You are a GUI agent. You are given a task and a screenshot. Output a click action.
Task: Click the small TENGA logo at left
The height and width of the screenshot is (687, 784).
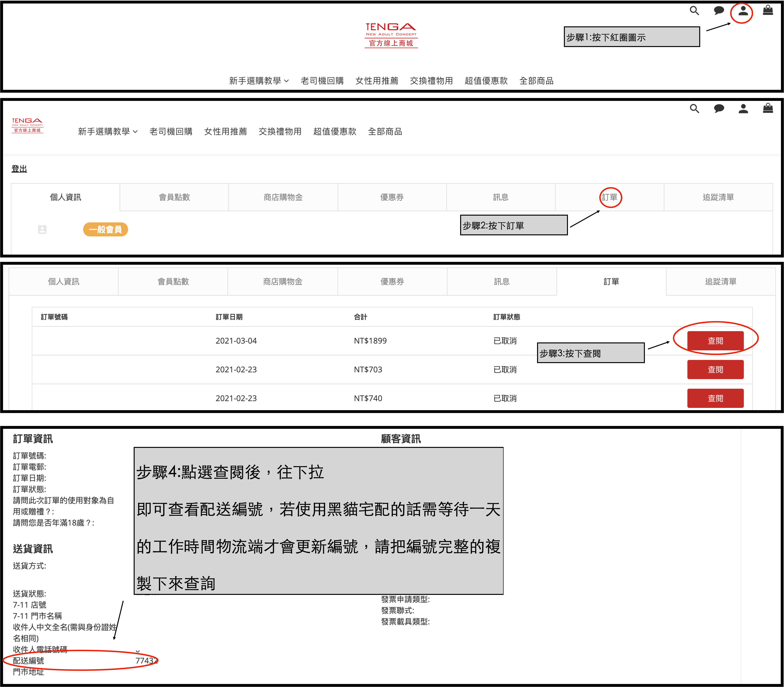27,125
